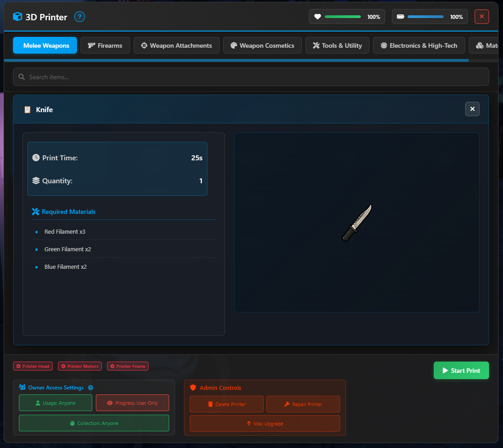Screen dimensions: 503x448
Task: Click the help question mark icon
Action: click(x=80, y=17)
